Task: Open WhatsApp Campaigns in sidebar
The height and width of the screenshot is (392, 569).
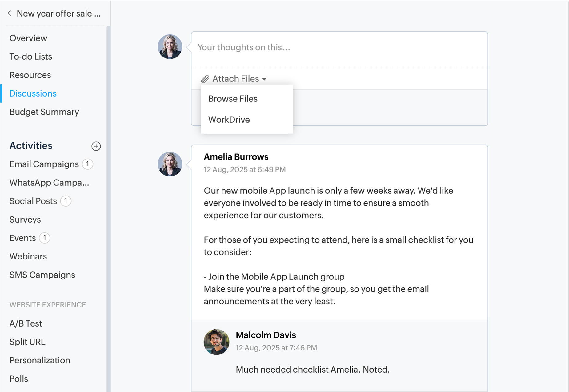Action: pos(49,183)
